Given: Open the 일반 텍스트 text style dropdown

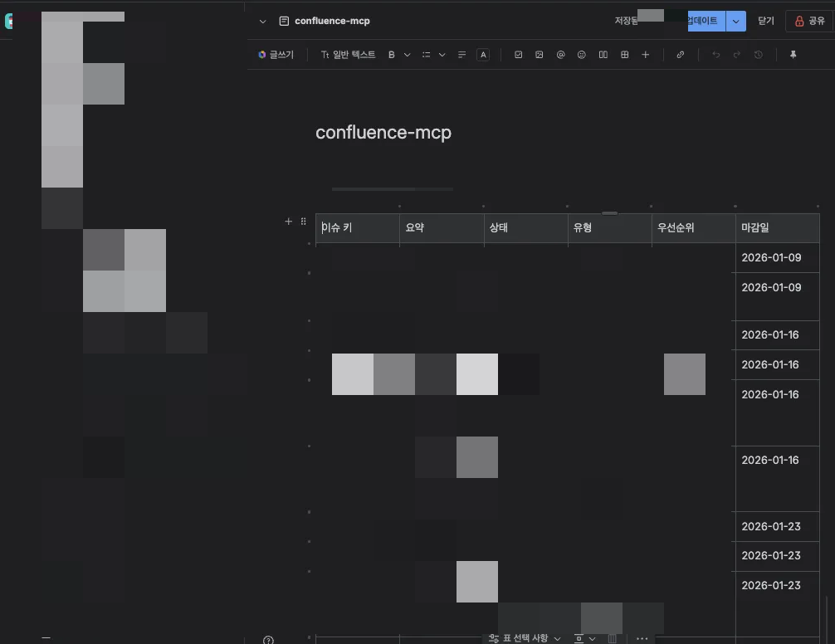Looking at the screenshot, I should [348, 55].
